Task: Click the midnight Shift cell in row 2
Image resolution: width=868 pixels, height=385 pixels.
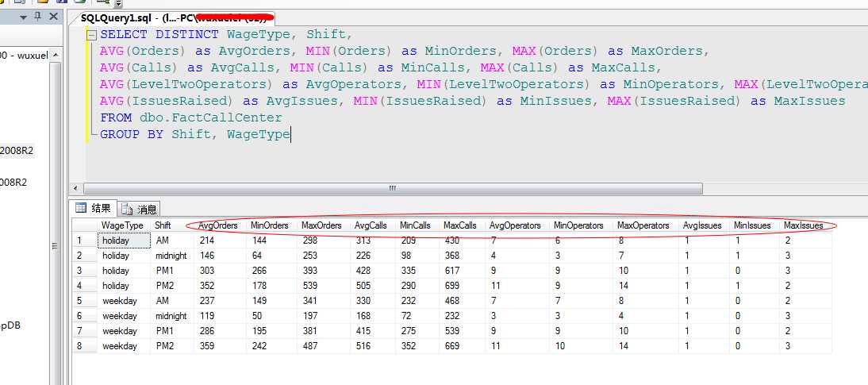Action: coord(171,256)
